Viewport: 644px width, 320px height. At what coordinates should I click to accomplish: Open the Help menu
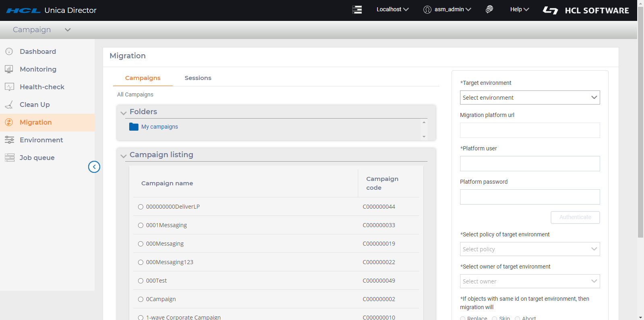click(519, 10)
